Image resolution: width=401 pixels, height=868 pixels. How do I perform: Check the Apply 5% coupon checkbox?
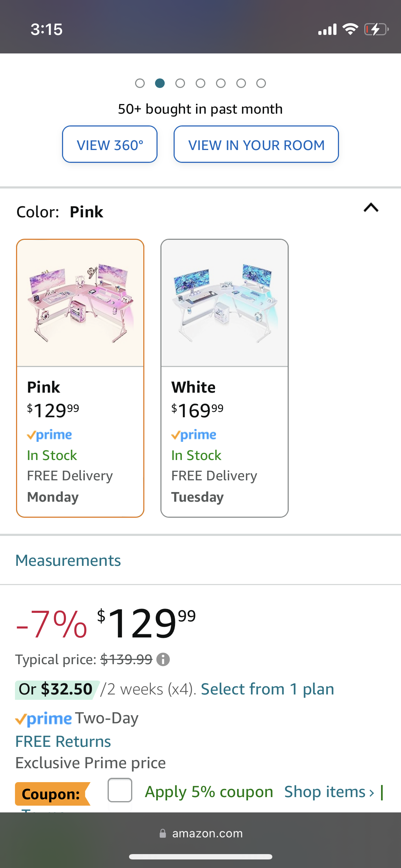[120, 790]
